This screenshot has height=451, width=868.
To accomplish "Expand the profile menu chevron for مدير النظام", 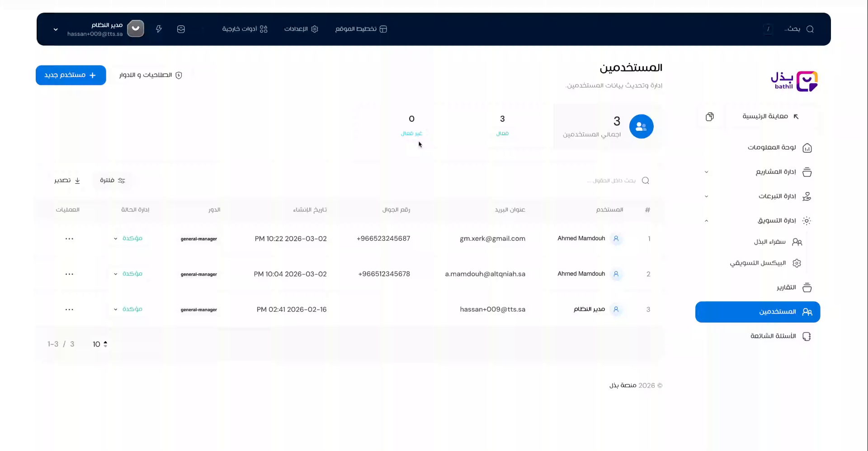I will click(56, 29).
